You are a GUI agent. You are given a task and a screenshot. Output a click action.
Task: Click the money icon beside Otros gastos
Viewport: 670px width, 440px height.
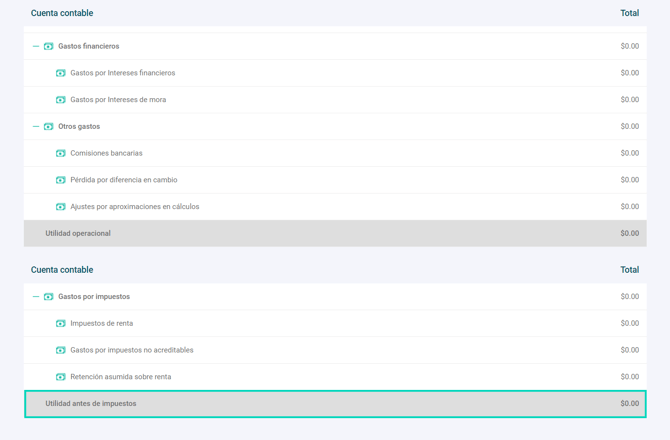tap(48, 127)
